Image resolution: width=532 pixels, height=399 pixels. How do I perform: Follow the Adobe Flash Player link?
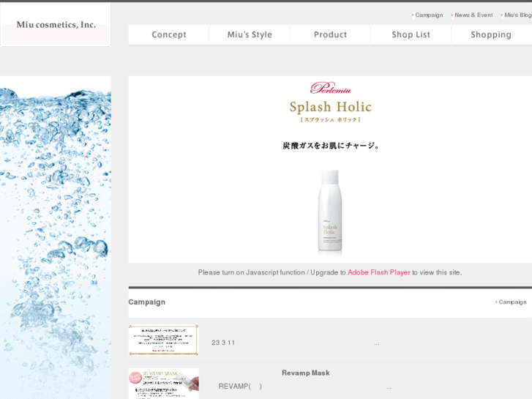(x=378, y=272)
